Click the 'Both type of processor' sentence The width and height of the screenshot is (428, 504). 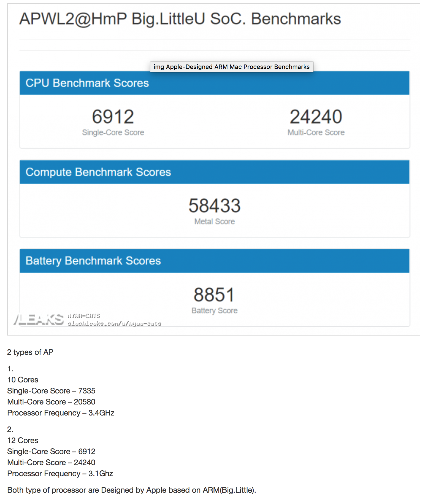pos(132,490)
